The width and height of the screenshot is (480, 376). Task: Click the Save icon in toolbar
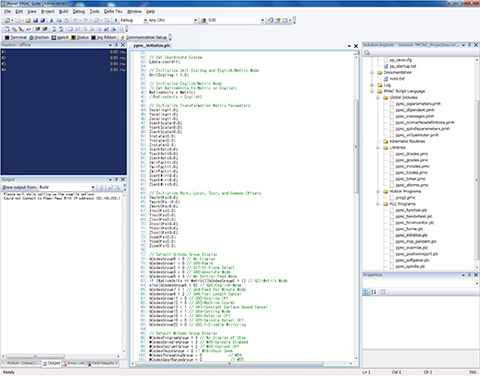point(35,20)
